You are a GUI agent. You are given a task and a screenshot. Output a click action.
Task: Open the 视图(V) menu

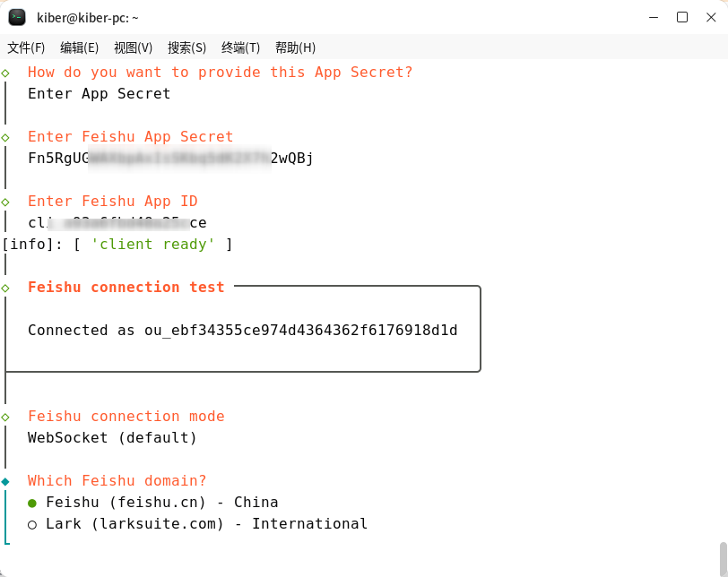click(133, 47)
